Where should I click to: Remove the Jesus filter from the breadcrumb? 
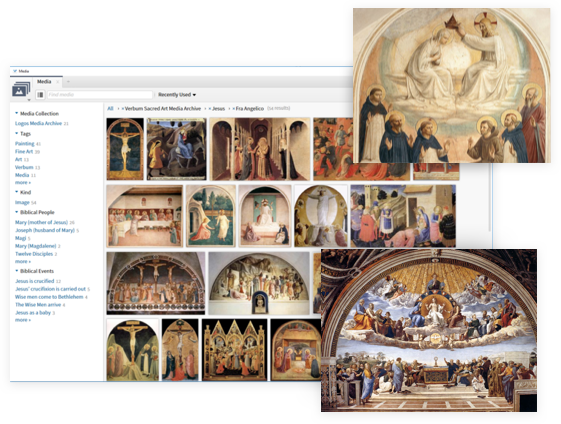tap(210, 108)
